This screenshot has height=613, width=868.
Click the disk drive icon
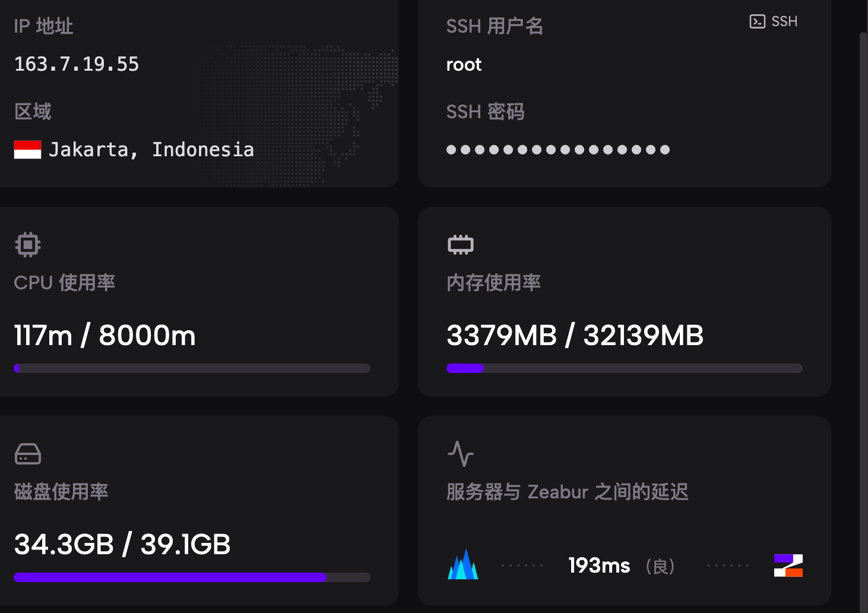(28, 454)
